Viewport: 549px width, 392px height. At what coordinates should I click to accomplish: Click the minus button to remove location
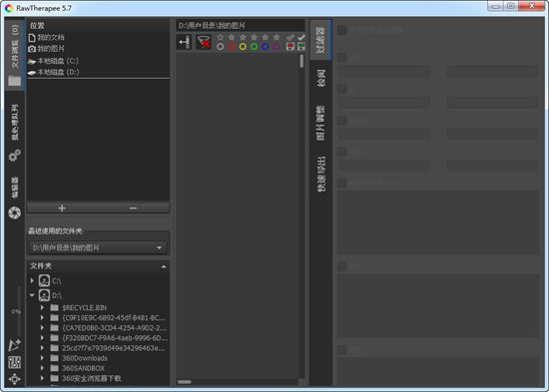[x=133, y=208]
